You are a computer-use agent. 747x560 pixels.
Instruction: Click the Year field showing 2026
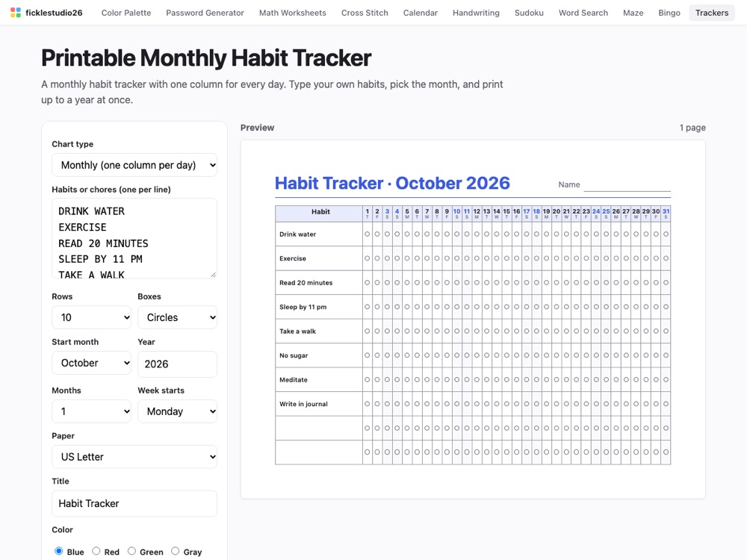click(x=177, y=364)
